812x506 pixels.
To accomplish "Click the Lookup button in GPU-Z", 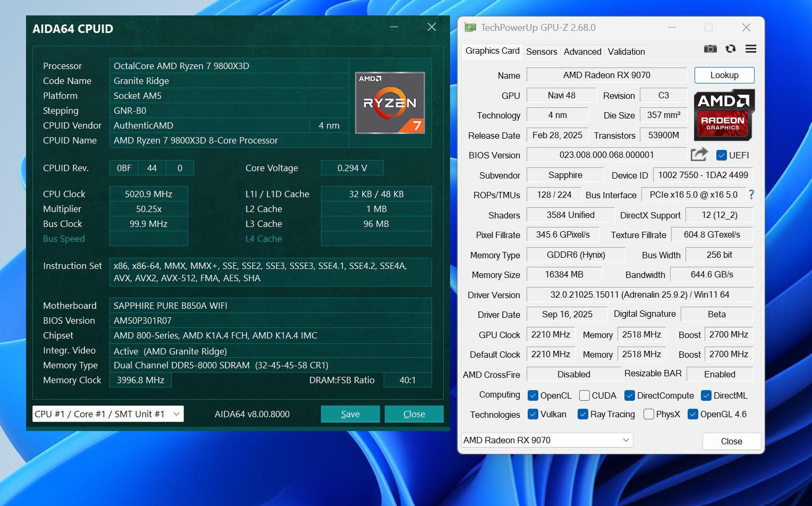I will pos(724,75).
